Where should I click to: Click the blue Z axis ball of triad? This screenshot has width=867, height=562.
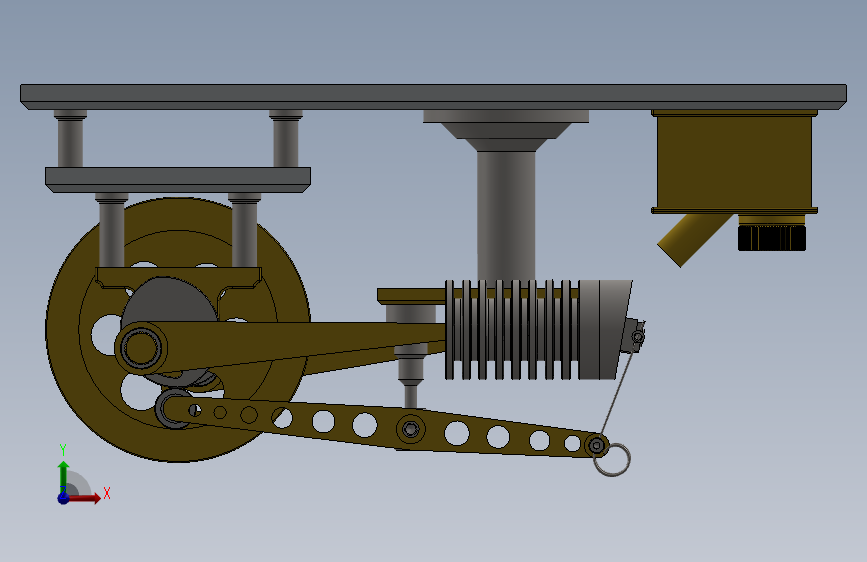tap(63, 498)
